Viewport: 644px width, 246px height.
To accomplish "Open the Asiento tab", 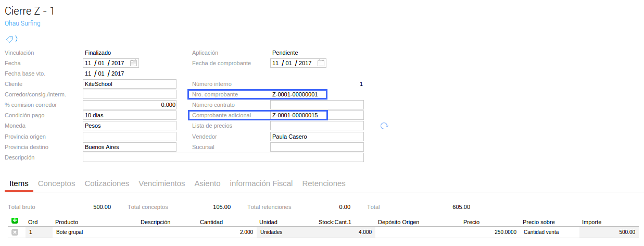I will (207, 183).
